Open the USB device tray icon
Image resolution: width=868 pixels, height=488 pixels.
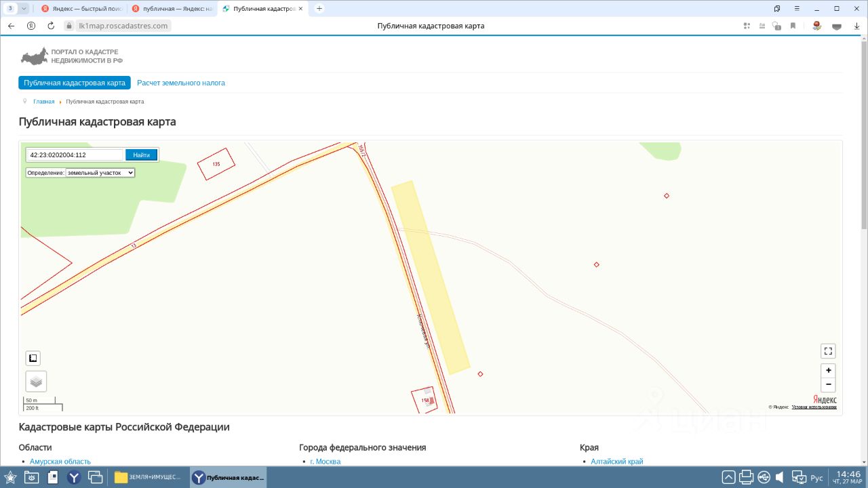click(764, 477)
